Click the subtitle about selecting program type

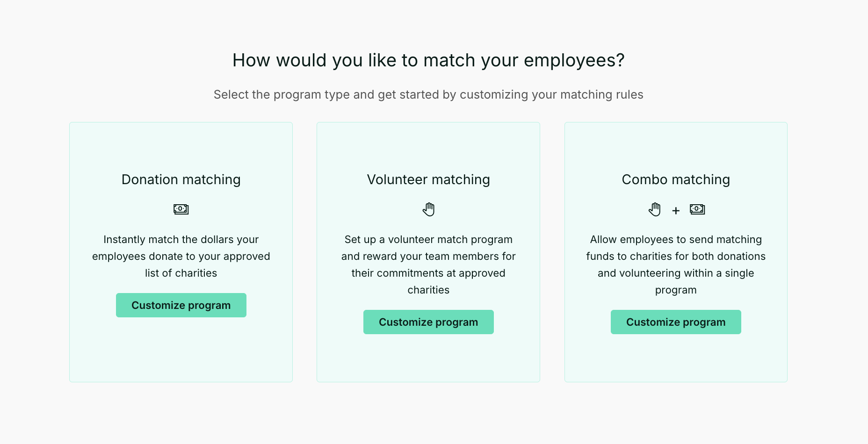pyautogui.click(x=428, y=94)
